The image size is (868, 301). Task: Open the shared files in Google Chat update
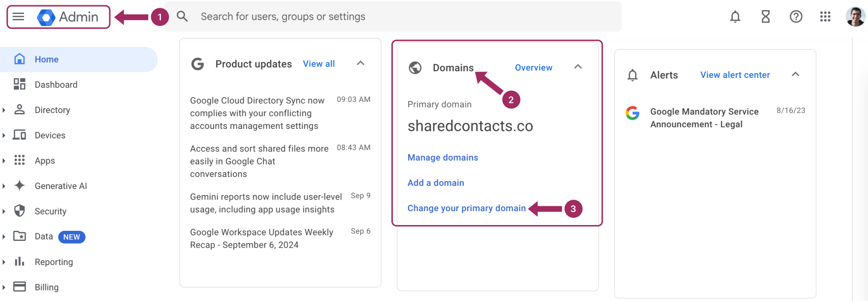[280, 161]
